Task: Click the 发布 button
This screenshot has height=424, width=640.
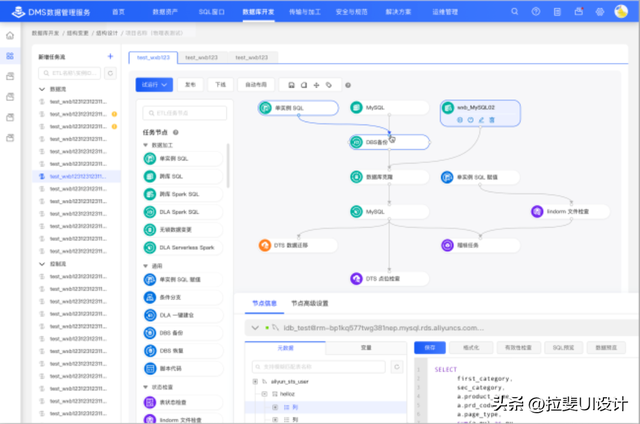Action: tap(191, 84)
